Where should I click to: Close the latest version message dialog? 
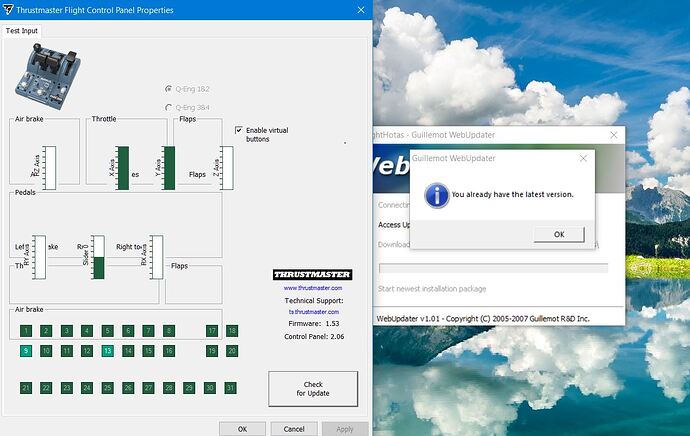coord(583,158)
